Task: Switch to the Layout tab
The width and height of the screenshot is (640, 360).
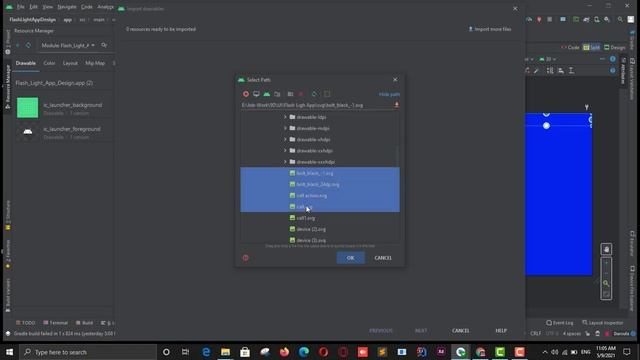Action: pos(70,63)
